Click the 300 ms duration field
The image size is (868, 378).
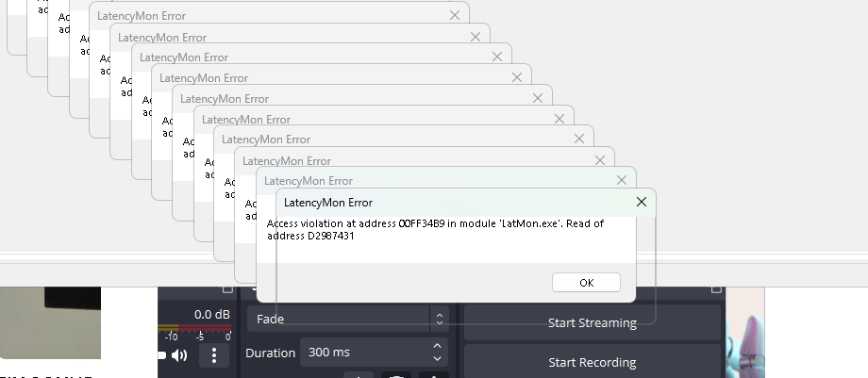pyautogui.click(x=374, y=352)
